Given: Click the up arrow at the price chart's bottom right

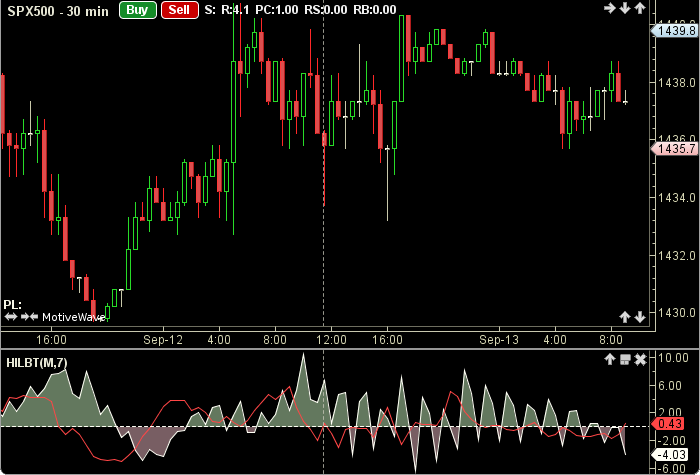Looking at the screenshot, I should (625, 317).
